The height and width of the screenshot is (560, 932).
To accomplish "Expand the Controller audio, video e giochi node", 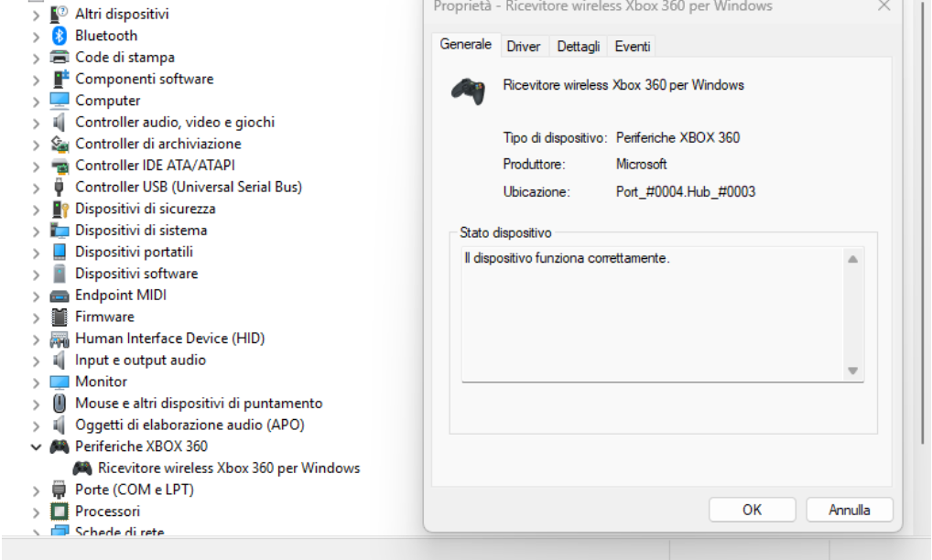I will click(x=37, y=123).
